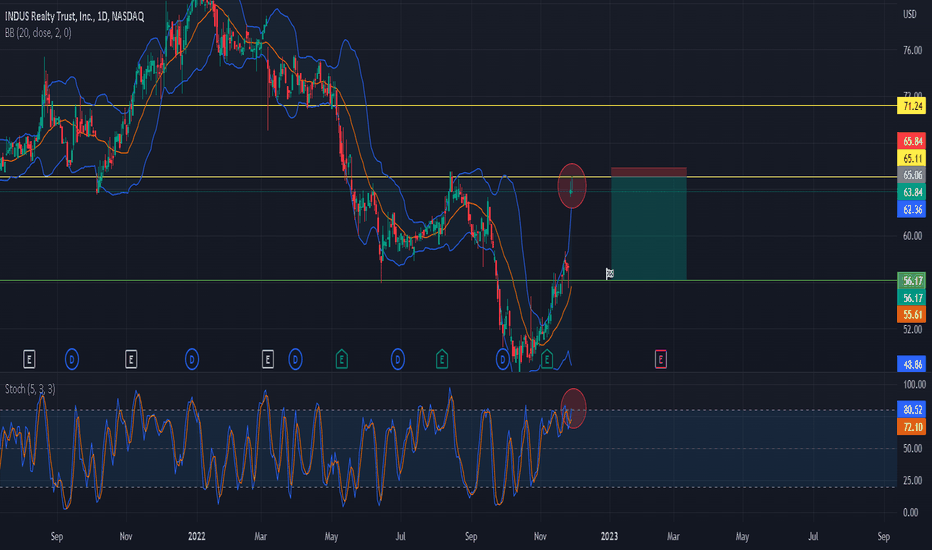
Task: Click the USD currency label on price axis
Action: [x=909, y=14]
